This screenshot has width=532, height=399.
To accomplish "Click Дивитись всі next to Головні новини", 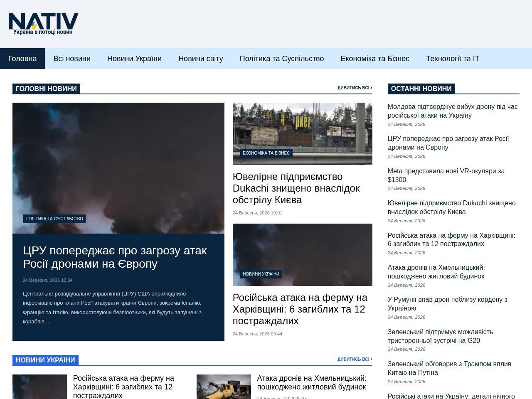I will 355,88.
